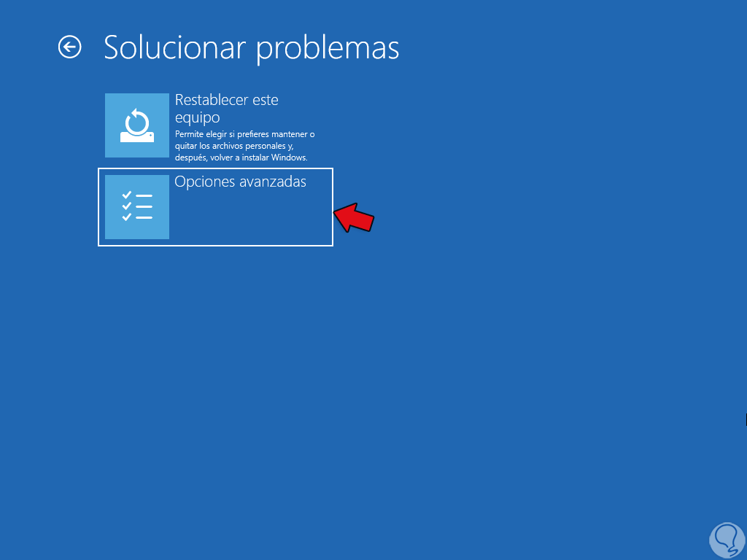Click the circular reset arrow glyph
This screenshot has height=560, width=747.
point(137,121)
